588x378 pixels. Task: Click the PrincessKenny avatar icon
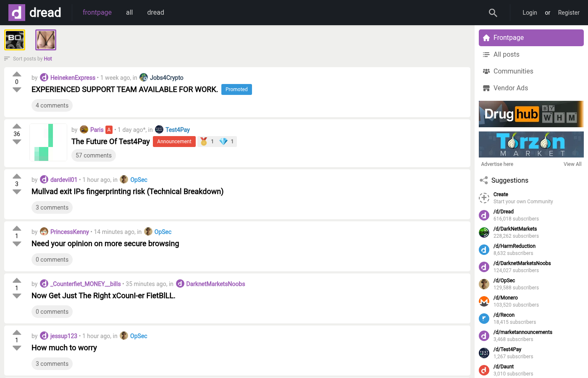pyautogui.click(x=44, y=232)
